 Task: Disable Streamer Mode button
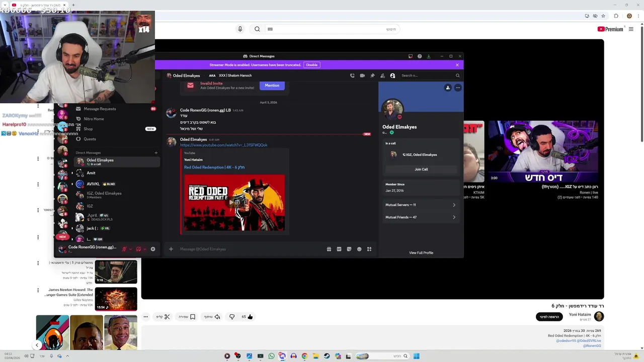[x=312, y=65]
